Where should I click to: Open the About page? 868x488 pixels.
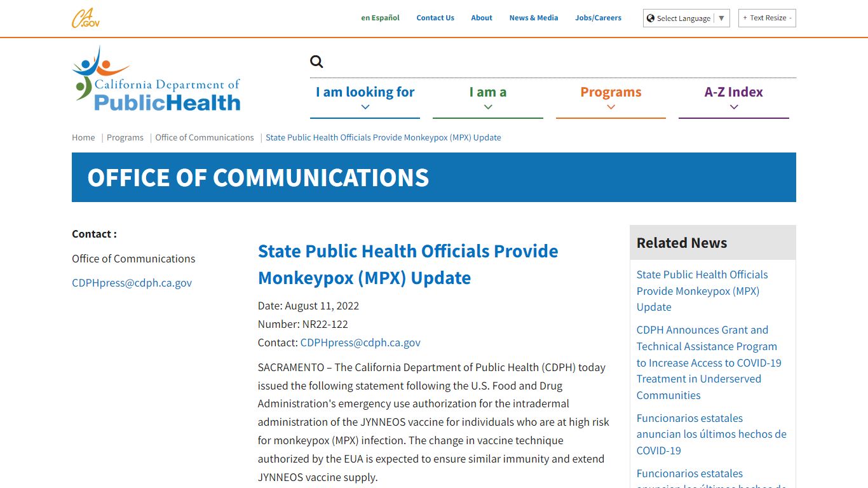(x=482, y=18)
